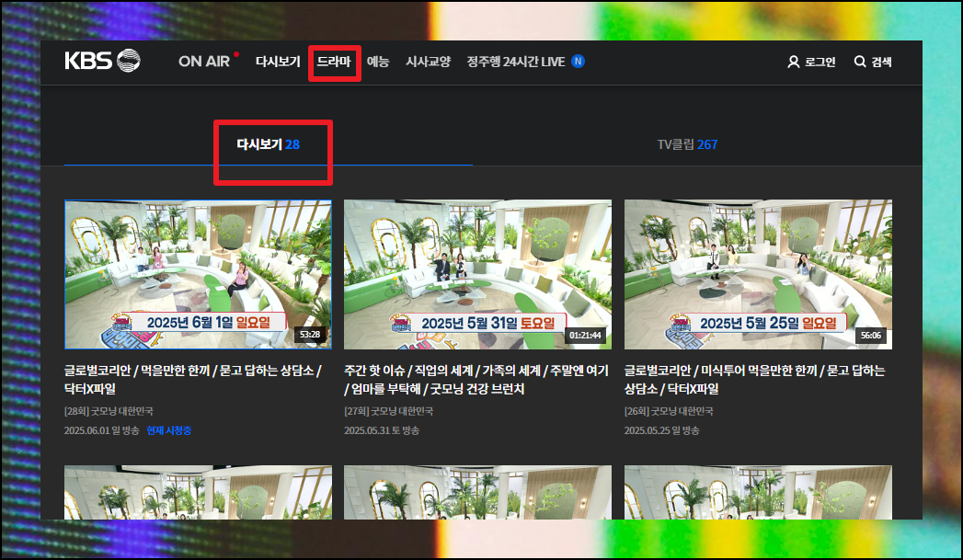Open the bottom-row left episode thumbnail
The width and height of the screenshot is (963, 560).
tap(198, 493)
